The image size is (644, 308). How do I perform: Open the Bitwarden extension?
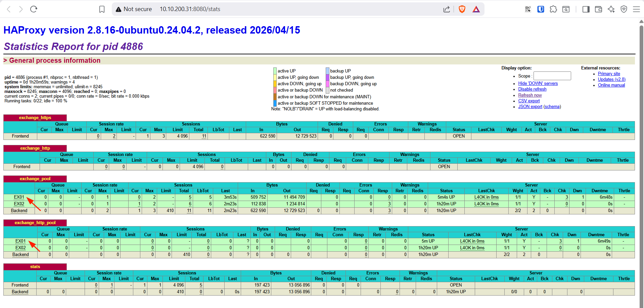541,9
